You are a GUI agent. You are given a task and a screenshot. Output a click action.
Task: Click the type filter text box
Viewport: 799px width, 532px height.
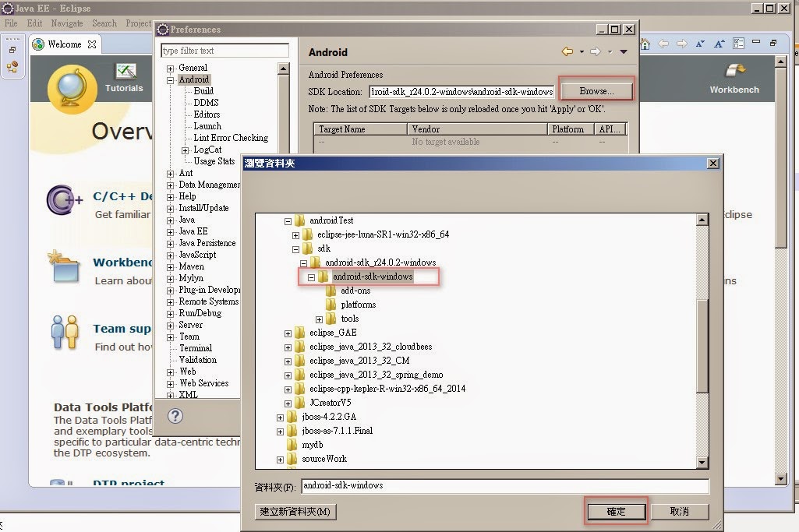224,51
